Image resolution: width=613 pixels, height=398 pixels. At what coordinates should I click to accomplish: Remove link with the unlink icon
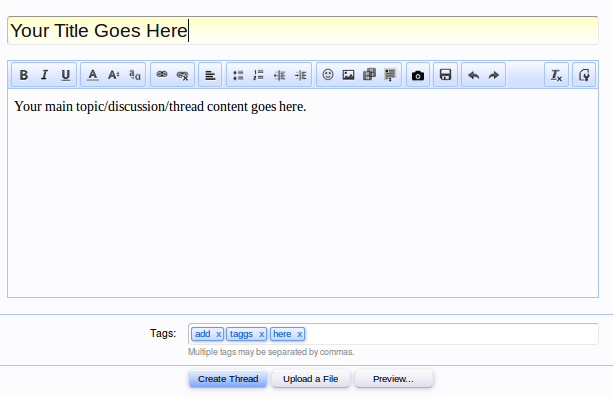(x=183, y=75)
